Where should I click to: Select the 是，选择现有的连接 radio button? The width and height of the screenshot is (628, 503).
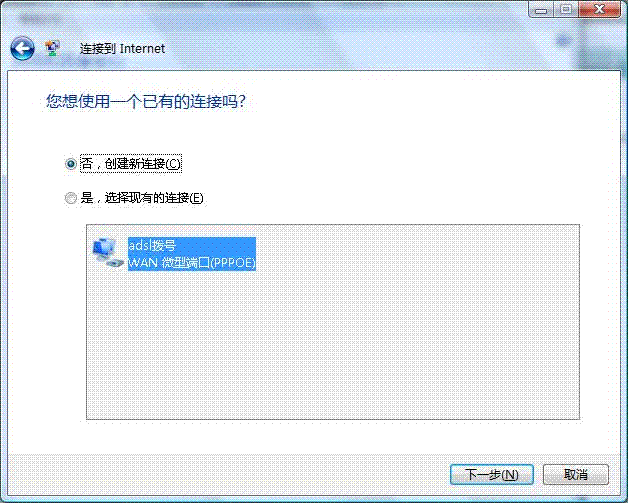coord(71,198)
